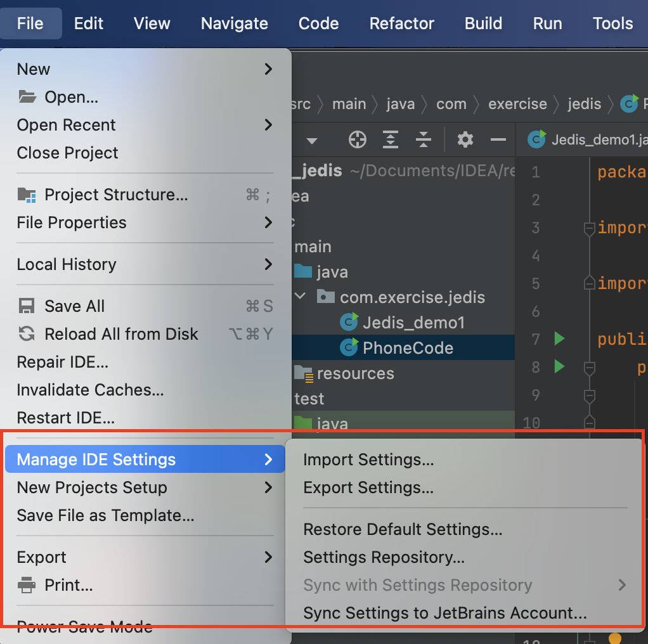
Task: Select Sync Settings to JetBrains Account
Action: pyautogui.click(x=464, y=613)
